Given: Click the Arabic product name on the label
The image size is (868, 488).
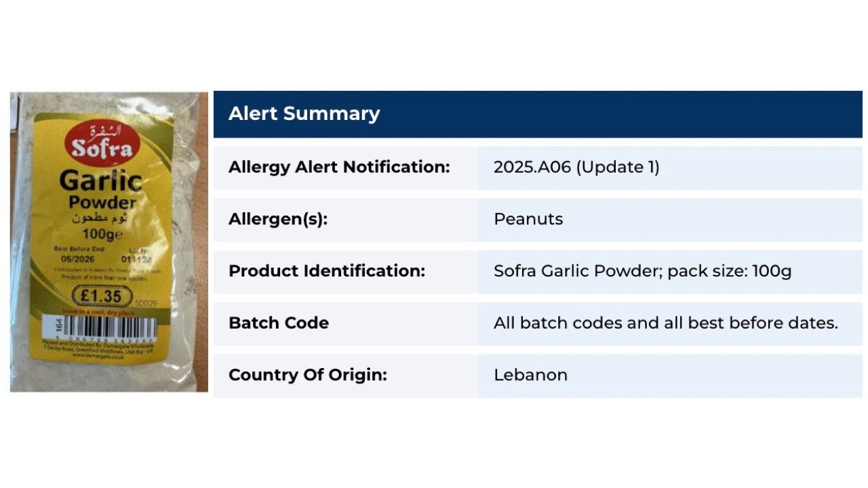Looking at the screenshot, I should tap(100, 218).
